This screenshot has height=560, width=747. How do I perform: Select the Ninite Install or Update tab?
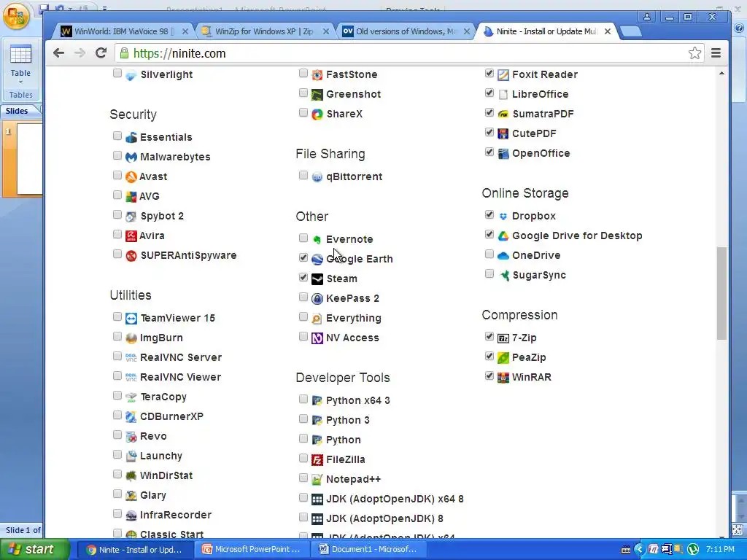pos(546,31)
